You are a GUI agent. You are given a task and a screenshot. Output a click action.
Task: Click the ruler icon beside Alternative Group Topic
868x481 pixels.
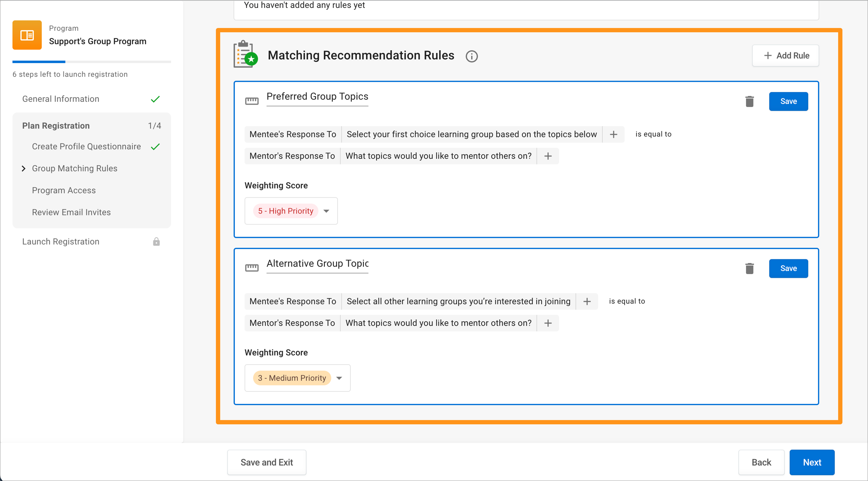[x=252, y=268]
